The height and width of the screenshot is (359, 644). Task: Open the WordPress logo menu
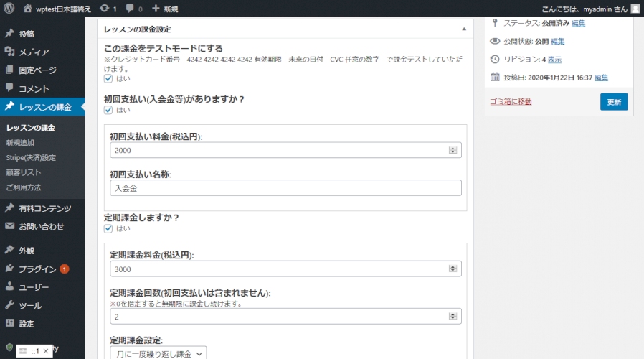coord(9,9)
